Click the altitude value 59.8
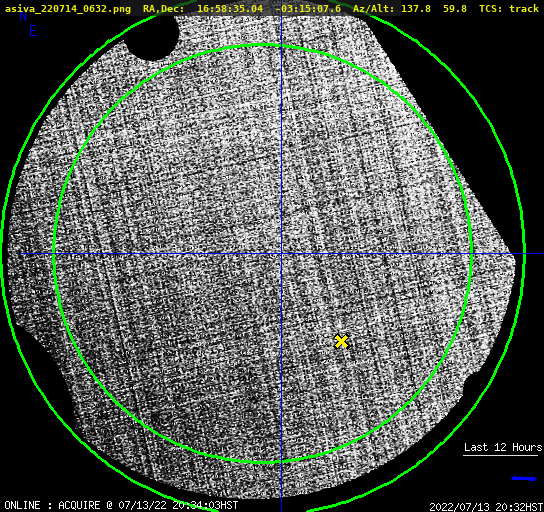544x512 pixels. 455,9
